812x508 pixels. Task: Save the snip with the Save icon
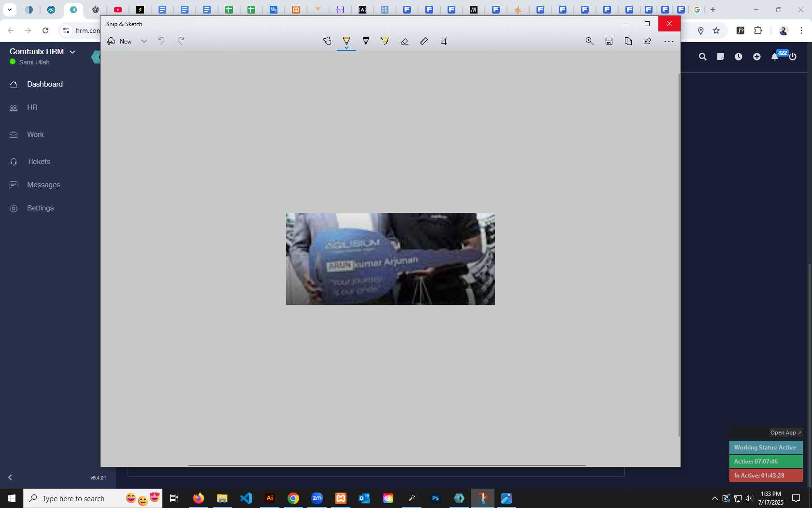pyautogui.click(x=609, y=41)
